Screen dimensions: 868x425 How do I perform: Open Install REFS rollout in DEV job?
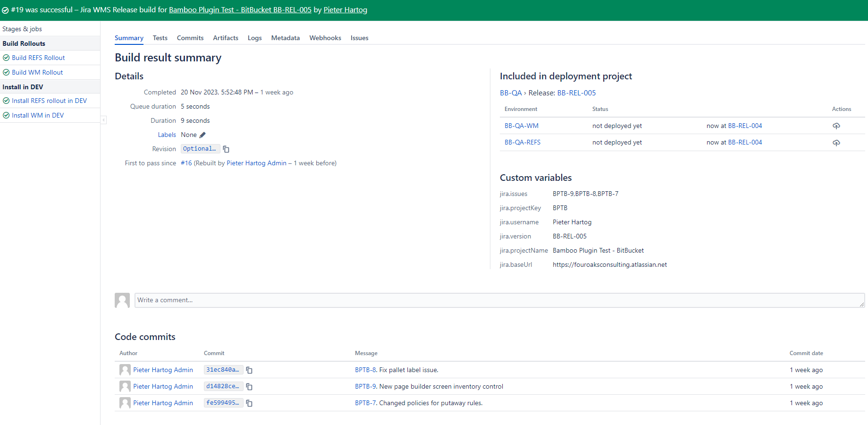[x=49, y=101]
